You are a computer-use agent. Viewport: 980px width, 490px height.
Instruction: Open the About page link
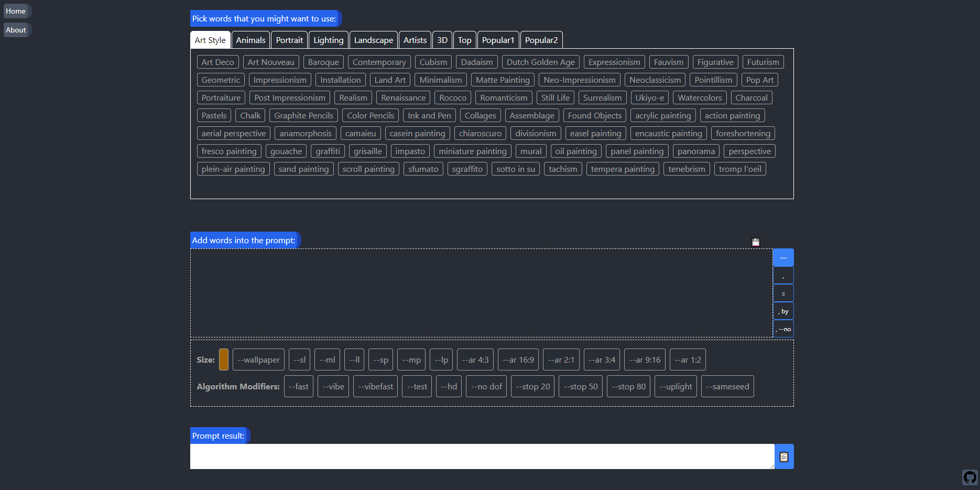click(16, 30)
